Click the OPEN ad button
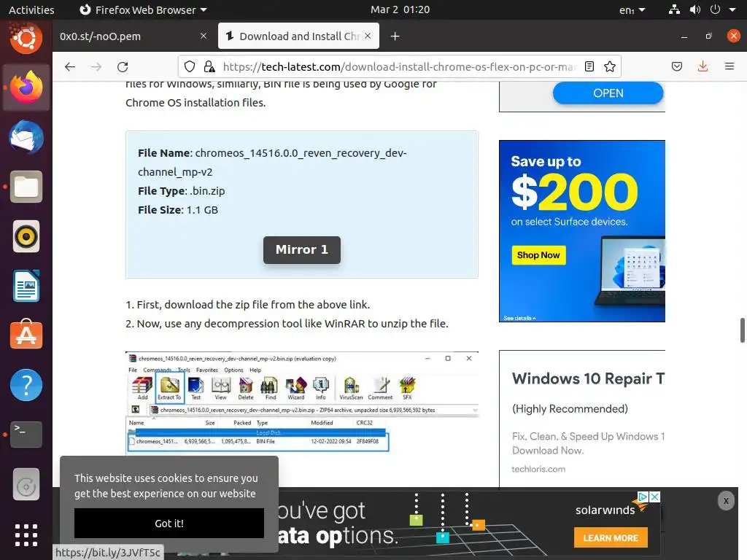Viewport: 747px width, 560px height. (608, 93)
